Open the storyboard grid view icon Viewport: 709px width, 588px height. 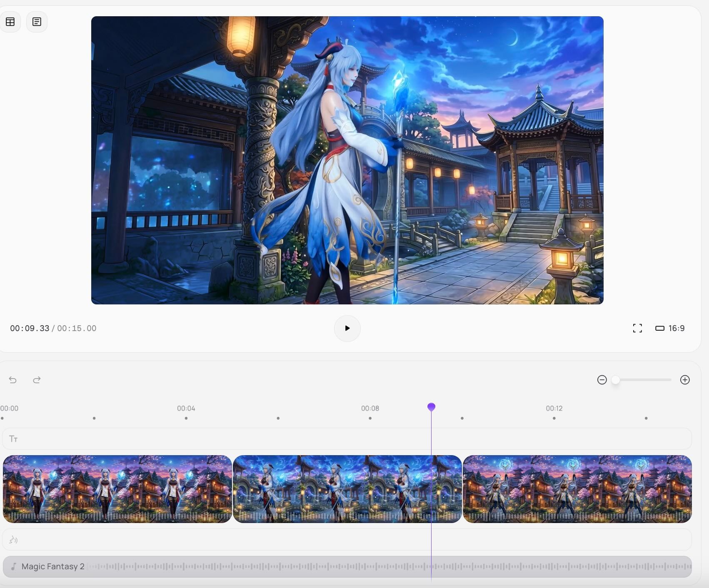[10, 22]
